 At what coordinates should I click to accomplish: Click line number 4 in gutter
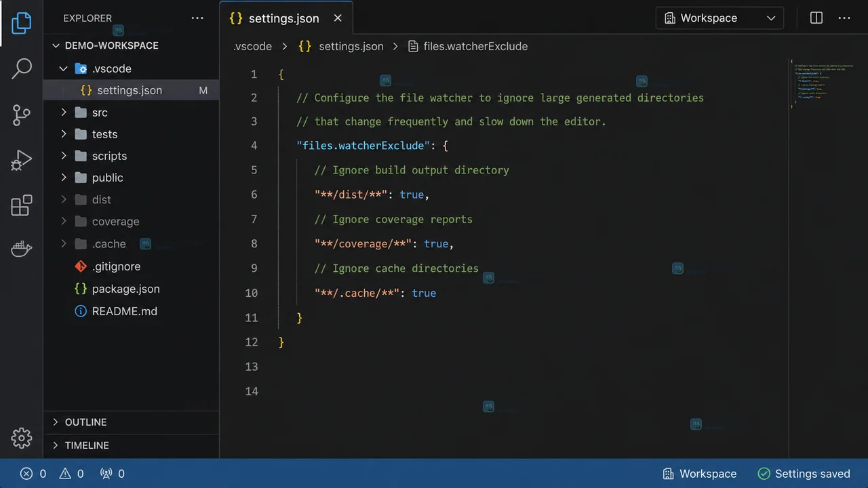click(254, 146)
